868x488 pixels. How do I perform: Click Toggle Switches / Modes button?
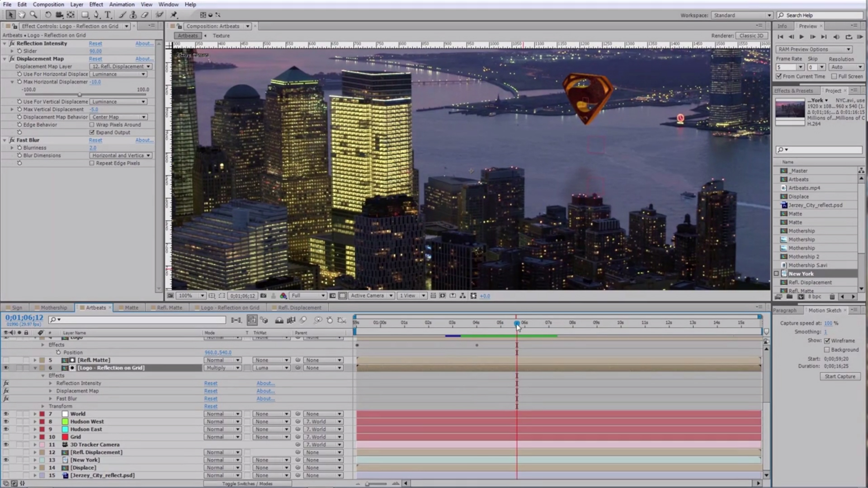pyautogui.click(x=247, y=483)
